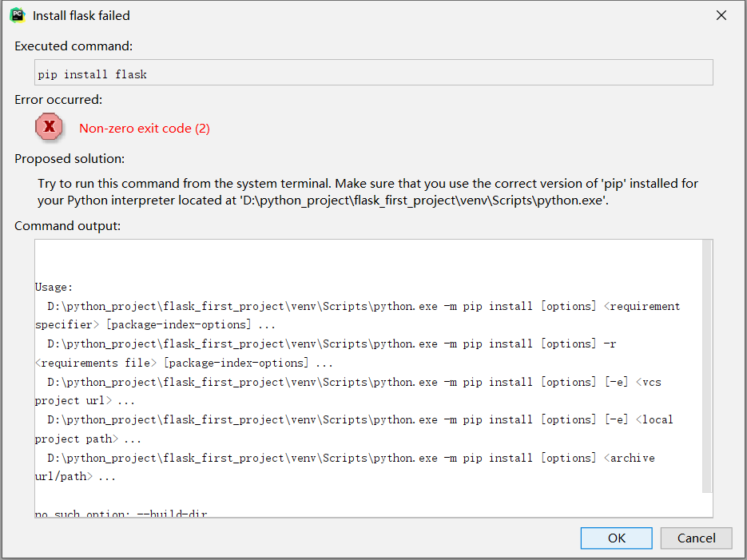Select the 'Non-zero exit code (2)' message
747x560 pixels.
(x=145, y=129)
